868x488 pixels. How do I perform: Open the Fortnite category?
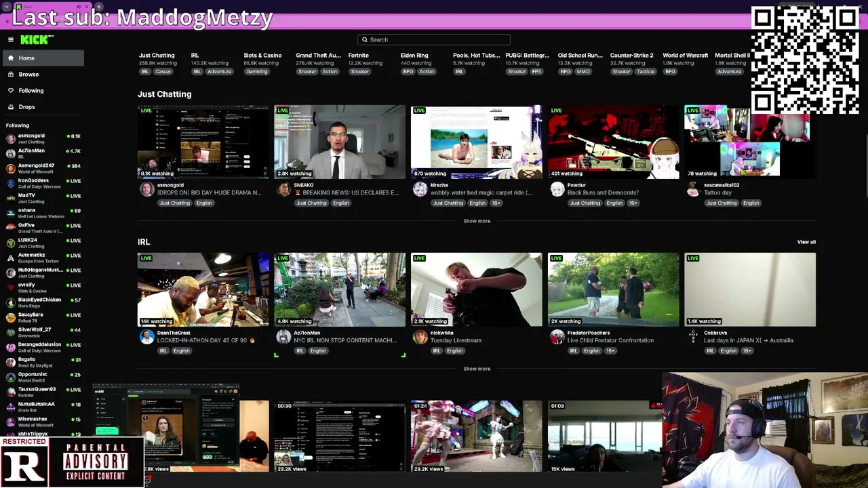[359, 56]
